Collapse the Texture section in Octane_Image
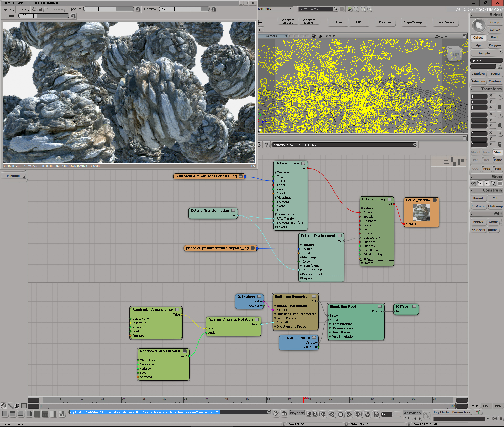Screen dimensions: 504x427 pos(276,172)
